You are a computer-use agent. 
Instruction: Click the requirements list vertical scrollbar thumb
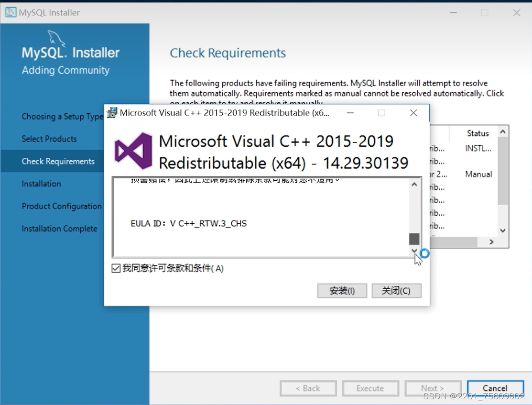[503, 171]
